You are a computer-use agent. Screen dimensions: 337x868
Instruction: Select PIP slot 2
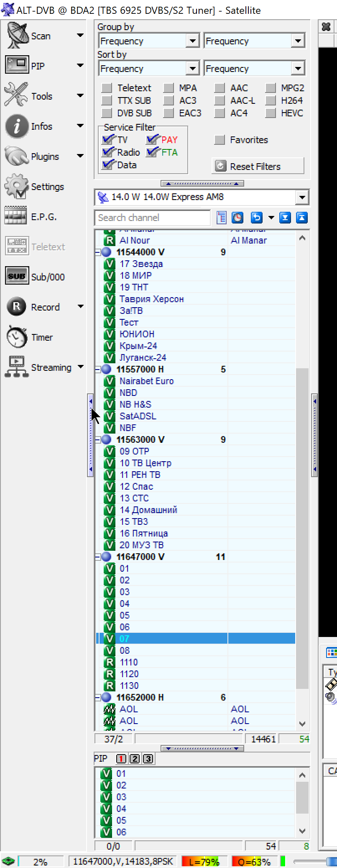pos(135,759)
